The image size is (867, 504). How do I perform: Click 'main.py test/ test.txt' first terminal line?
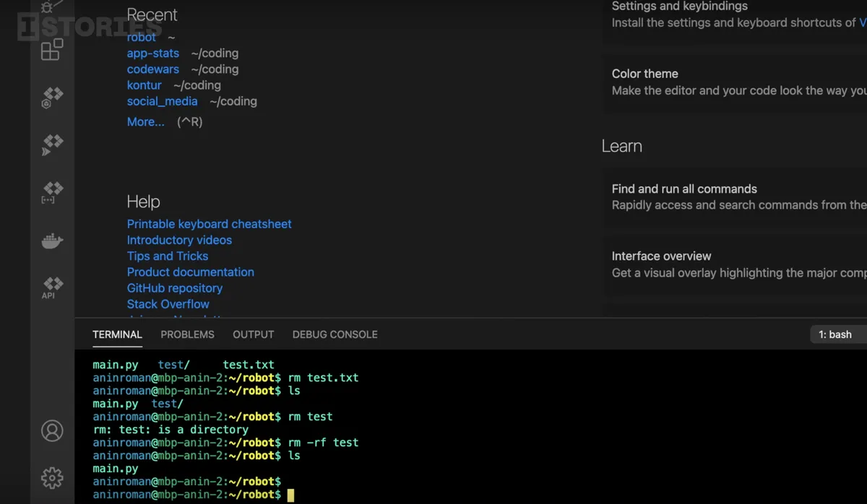click(x=184, y=365)
